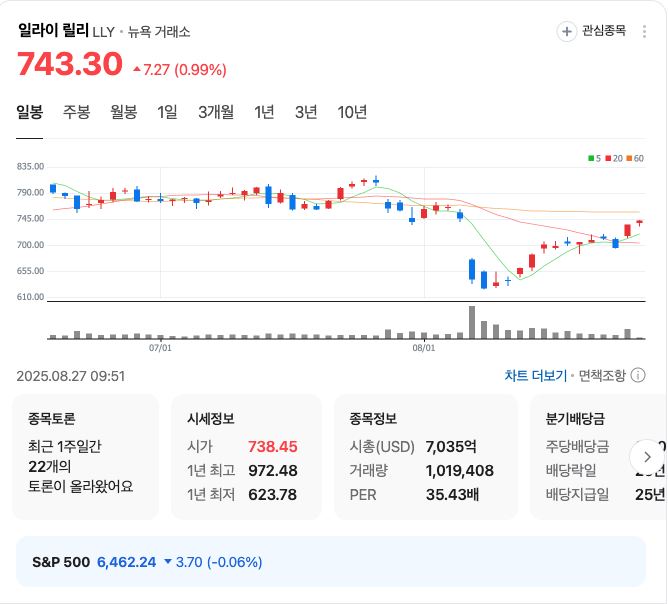668x604 pixels.
Task: Select the 3개월 chart range
Action: 216,112
